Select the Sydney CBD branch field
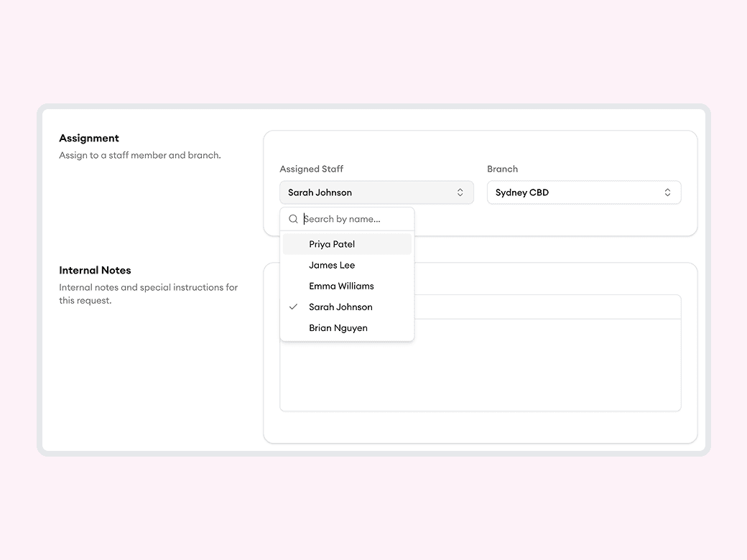Screen dimensions: 747x560 (583, 192)
